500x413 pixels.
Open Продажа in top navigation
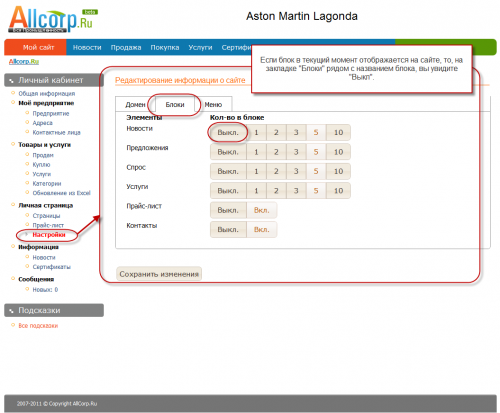click(126, 47)
